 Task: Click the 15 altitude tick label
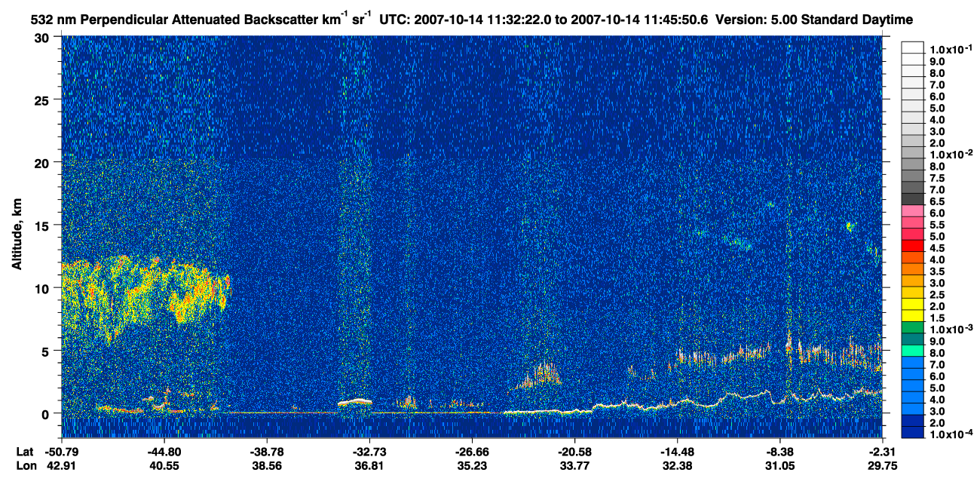point(43,225)
